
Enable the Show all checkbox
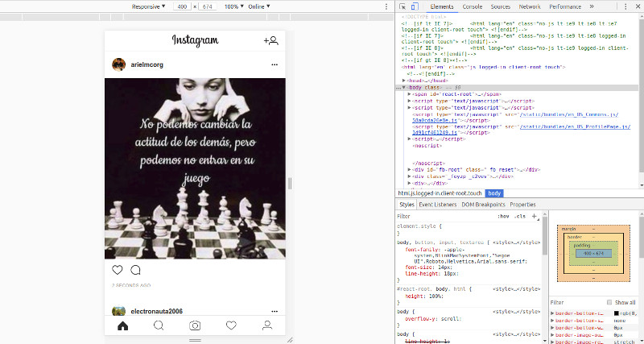pos(609,302)
